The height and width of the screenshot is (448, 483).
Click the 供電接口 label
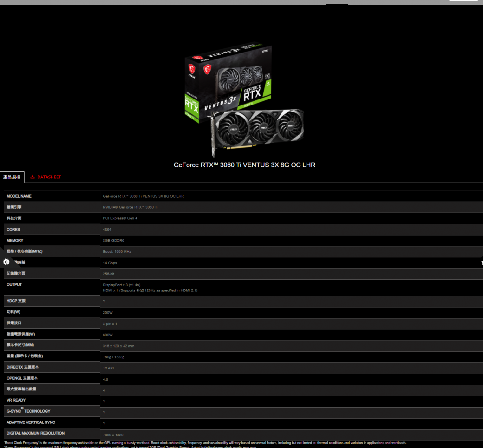pyautogui.click(x=14, y=323)
